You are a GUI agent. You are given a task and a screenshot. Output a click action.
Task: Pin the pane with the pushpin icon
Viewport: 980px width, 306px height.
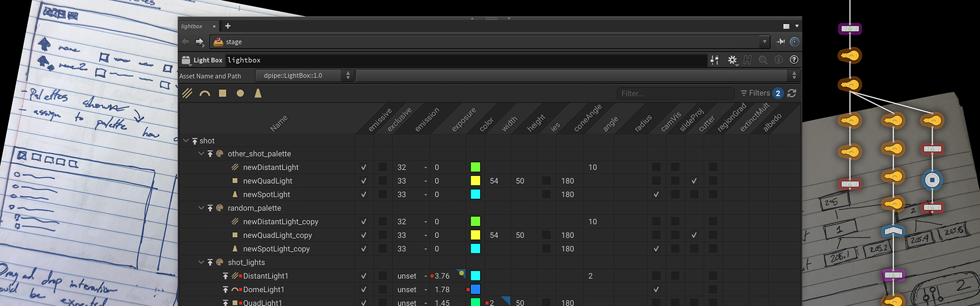tap(781, 42)
